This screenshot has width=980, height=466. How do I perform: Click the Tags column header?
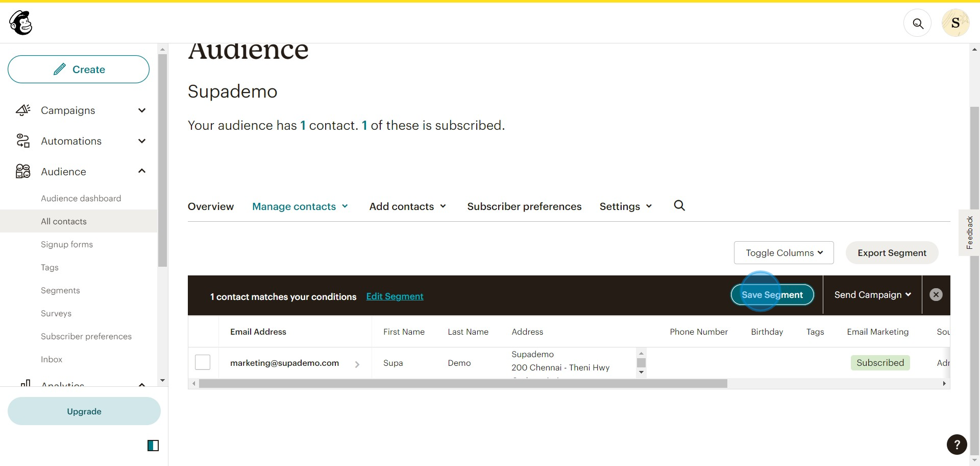click(815, 332)
